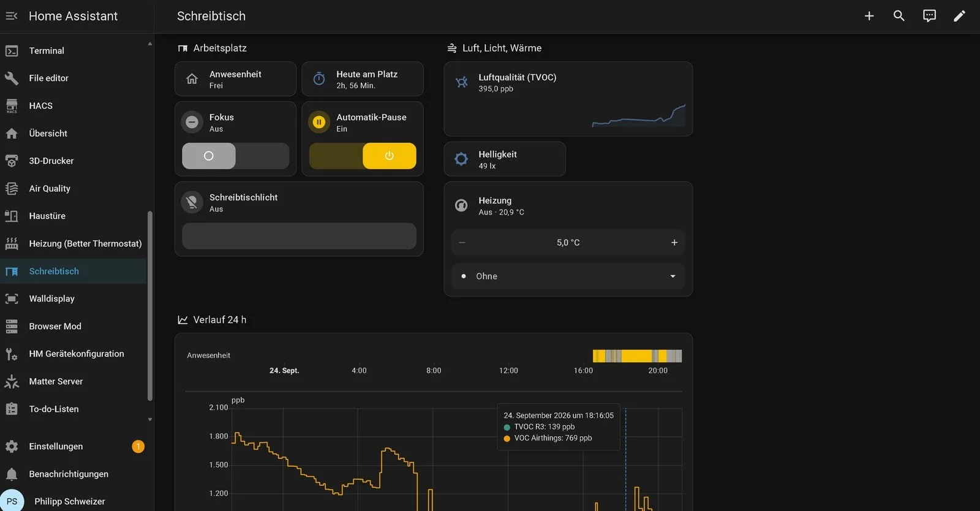Screen dimensions: 980x511
Task: Open search with the magnifier icon
Action: tap(899, 16)
